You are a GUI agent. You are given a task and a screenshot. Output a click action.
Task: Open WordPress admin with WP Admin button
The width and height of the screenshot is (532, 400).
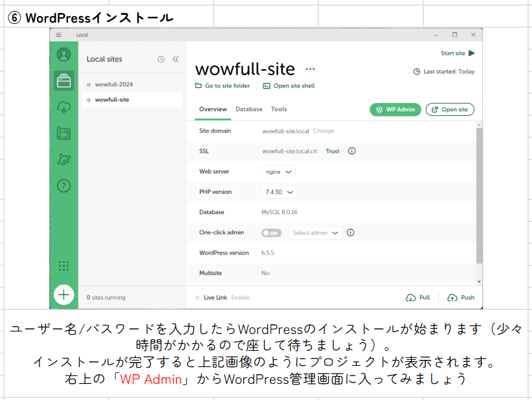pos(395,109)
